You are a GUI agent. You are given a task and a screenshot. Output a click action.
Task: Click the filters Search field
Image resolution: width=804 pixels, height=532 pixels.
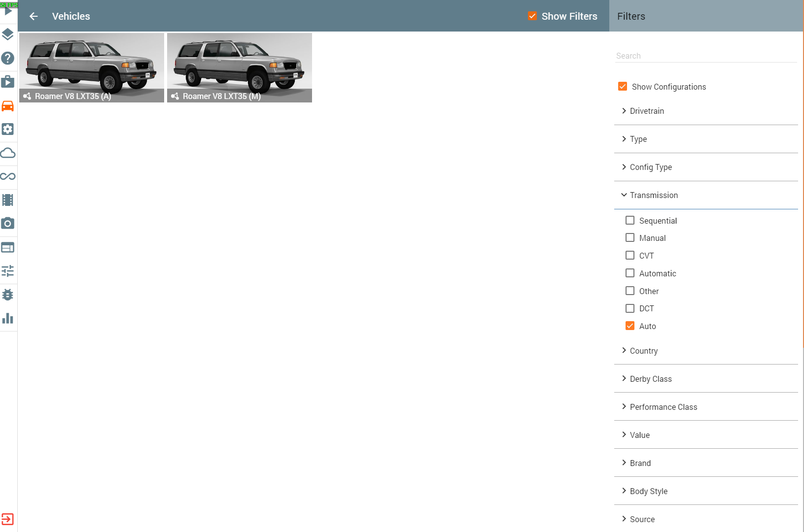706,56
